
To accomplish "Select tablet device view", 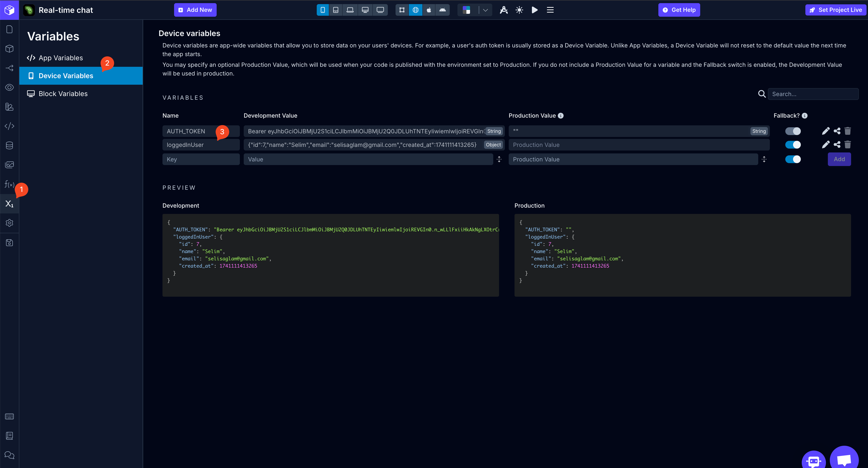I will (336, 10).
